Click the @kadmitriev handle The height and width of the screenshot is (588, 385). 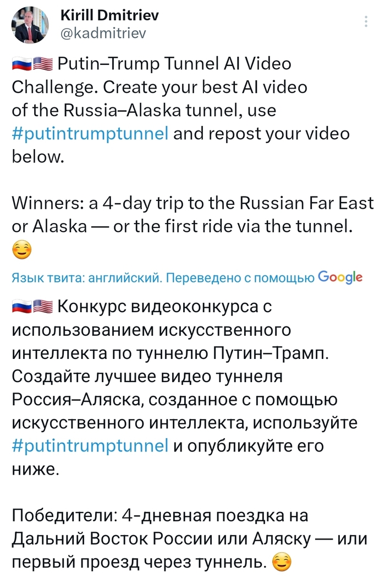[102, 34]
